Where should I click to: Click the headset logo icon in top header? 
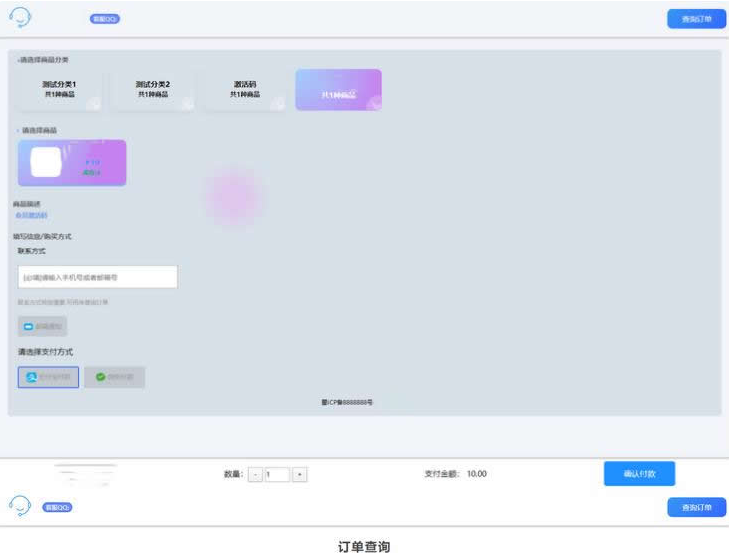(21, 18)
